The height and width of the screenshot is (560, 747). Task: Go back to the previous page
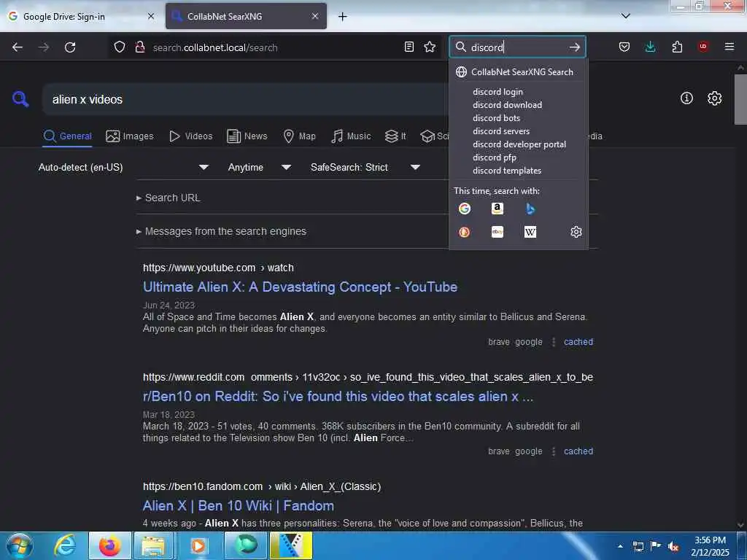point(18,47)
